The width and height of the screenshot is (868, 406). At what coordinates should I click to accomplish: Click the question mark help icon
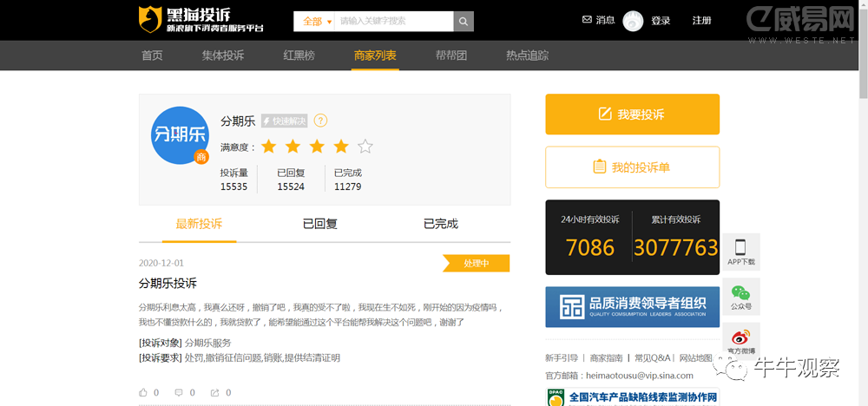tap(320, 121)
